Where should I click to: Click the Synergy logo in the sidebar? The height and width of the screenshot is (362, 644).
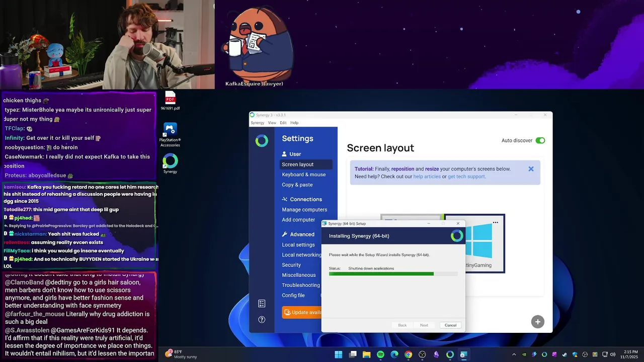click(262, 141)
